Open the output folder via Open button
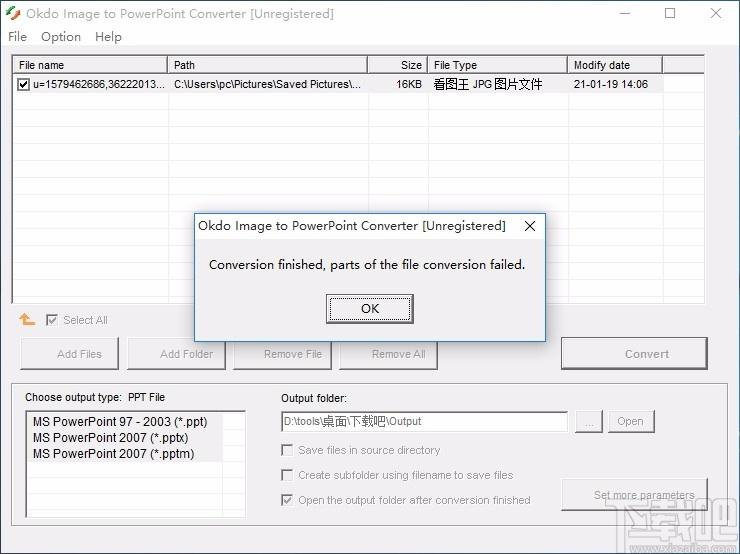 (631, 421)
